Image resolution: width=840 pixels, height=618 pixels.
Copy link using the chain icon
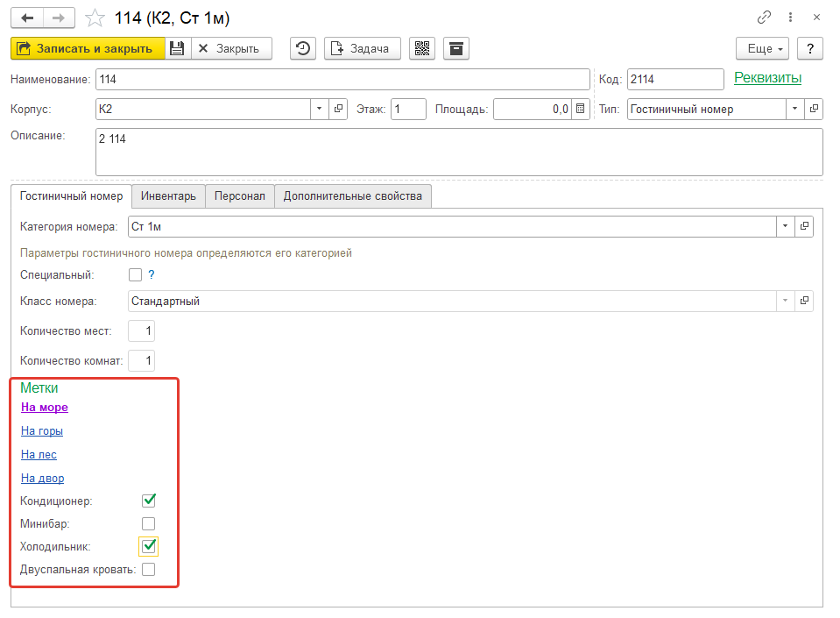tap(764, 18)
